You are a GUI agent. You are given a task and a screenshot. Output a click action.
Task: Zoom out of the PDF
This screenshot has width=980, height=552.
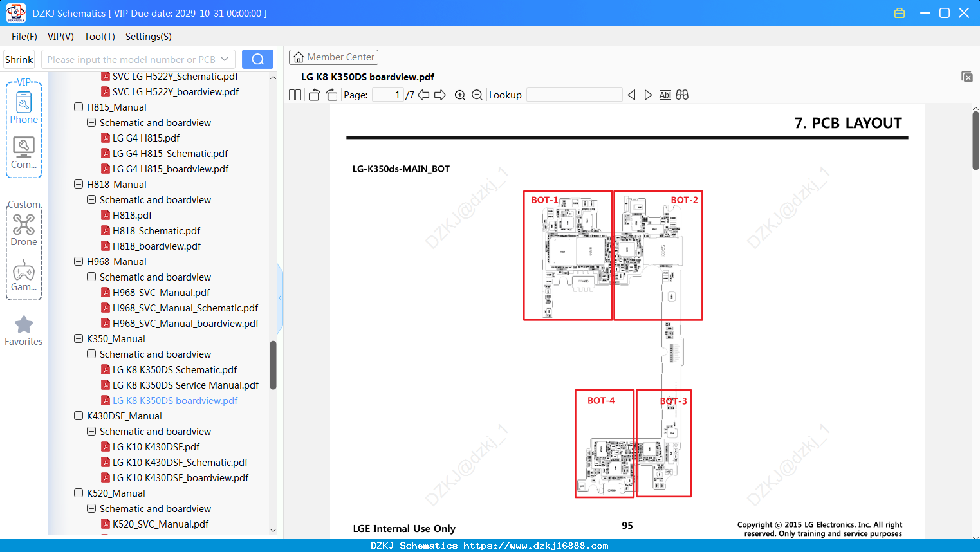pos(477,95)
